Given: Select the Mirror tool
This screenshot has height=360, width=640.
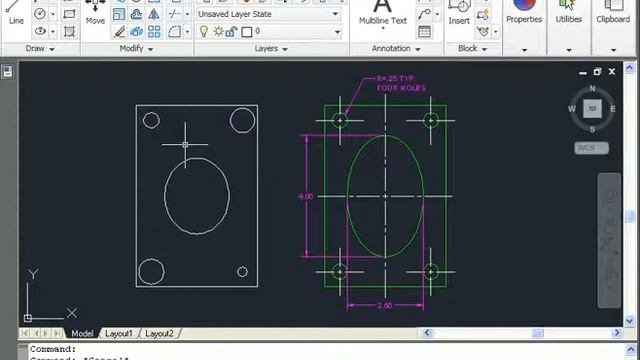Looking at the screenshot, I should 154,14.
